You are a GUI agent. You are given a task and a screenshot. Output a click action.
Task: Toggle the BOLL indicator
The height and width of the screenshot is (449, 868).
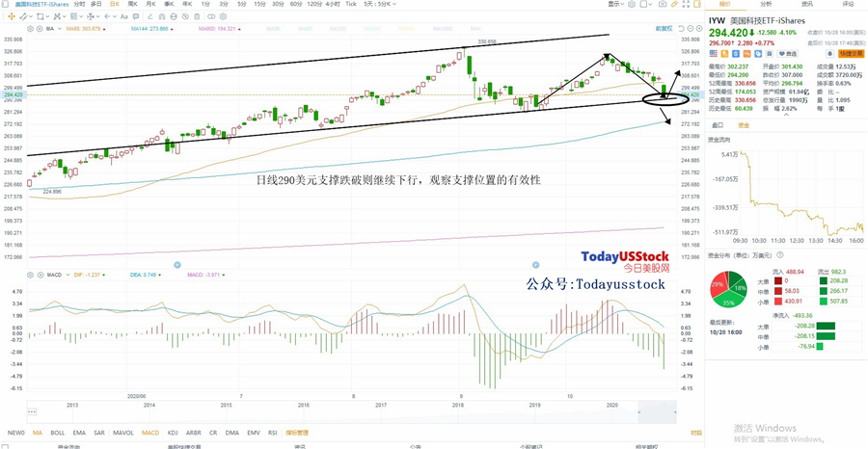point(58,433)
